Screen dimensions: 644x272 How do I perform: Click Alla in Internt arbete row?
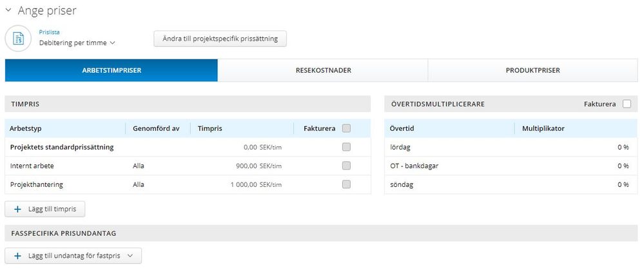(139, 166)
